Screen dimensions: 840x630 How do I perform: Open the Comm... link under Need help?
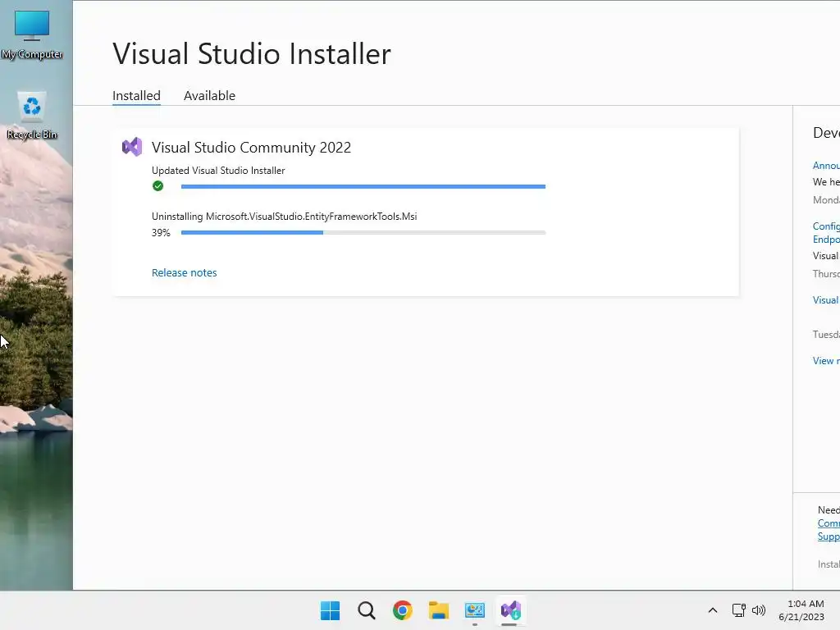pyautogui.click(x=829, y=523)
